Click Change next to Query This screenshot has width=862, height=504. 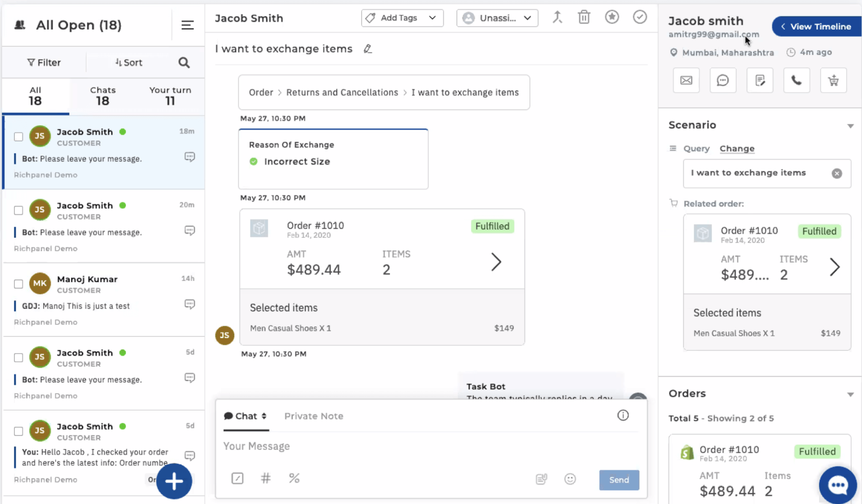pyautogui.click(x=737, y=149)
